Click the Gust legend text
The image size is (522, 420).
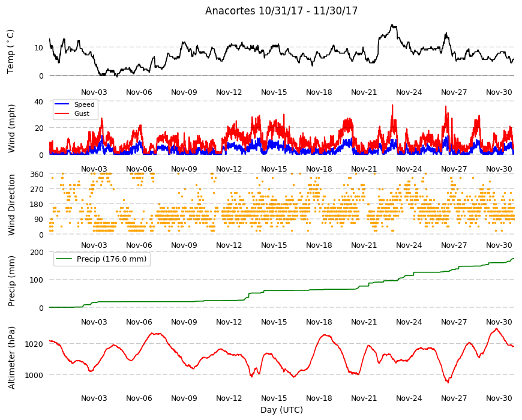pos(82,113)
